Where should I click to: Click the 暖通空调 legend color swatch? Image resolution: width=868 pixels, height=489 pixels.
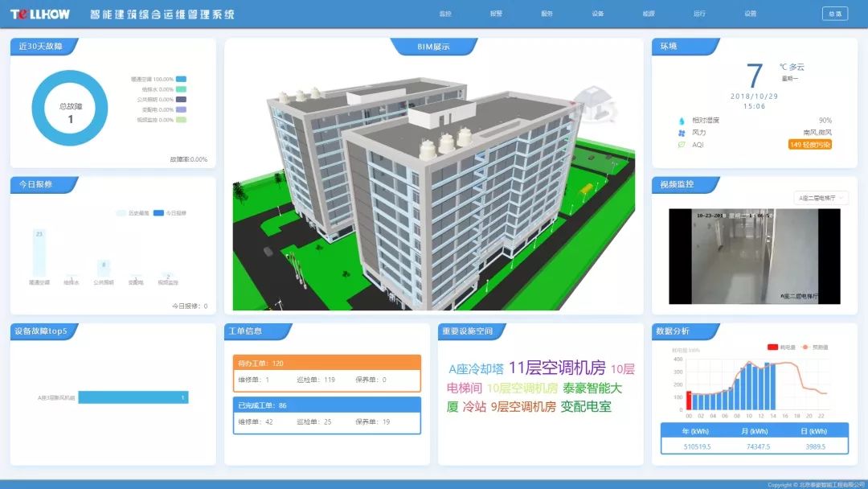pos(181,79)
